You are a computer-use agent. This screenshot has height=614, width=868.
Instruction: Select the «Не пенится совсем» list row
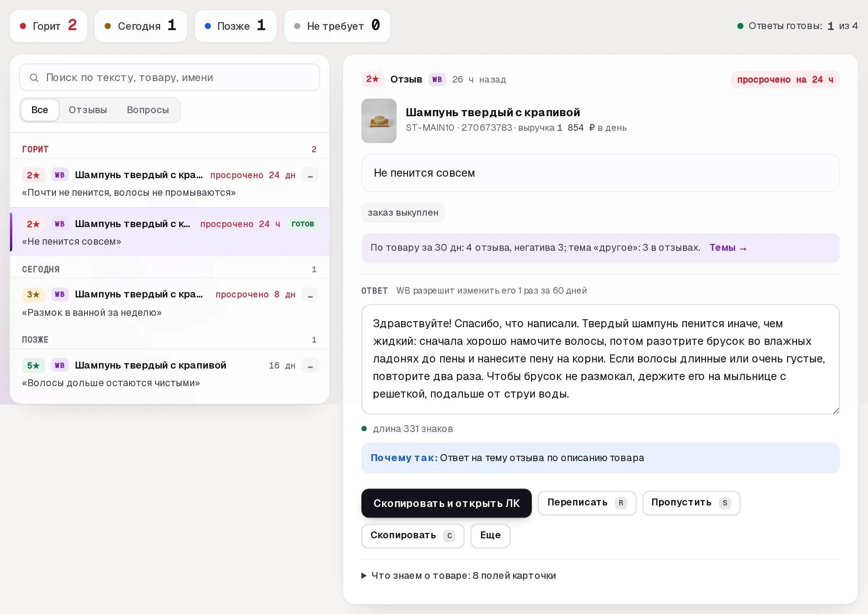coord(170,232)
